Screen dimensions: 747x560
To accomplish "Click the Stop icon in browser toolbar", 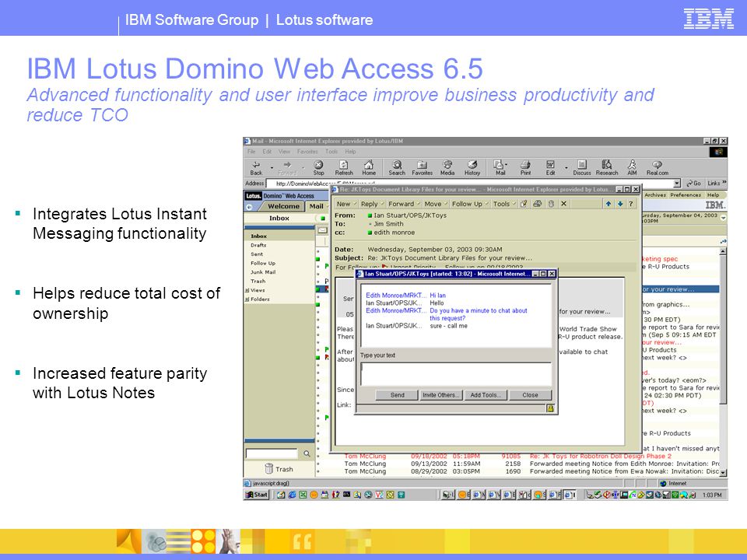I will 319,168.
